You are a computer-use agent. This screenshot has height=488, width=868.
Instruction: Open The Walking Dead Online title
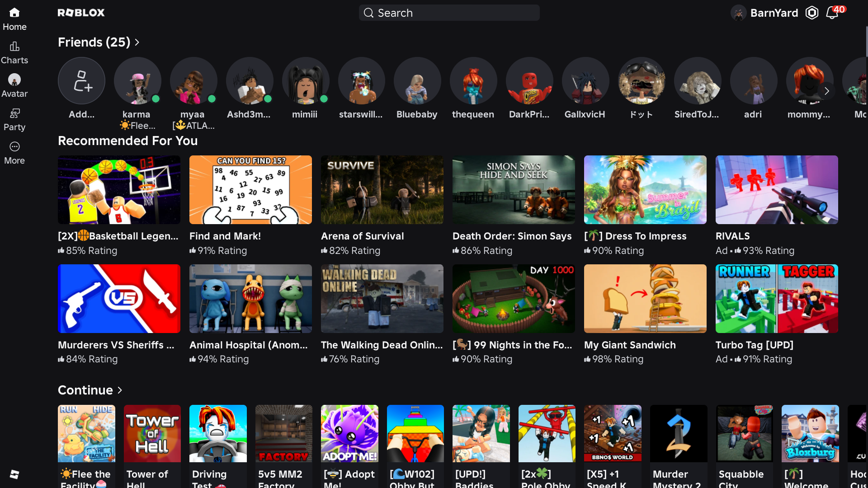(x=382, y=345)
